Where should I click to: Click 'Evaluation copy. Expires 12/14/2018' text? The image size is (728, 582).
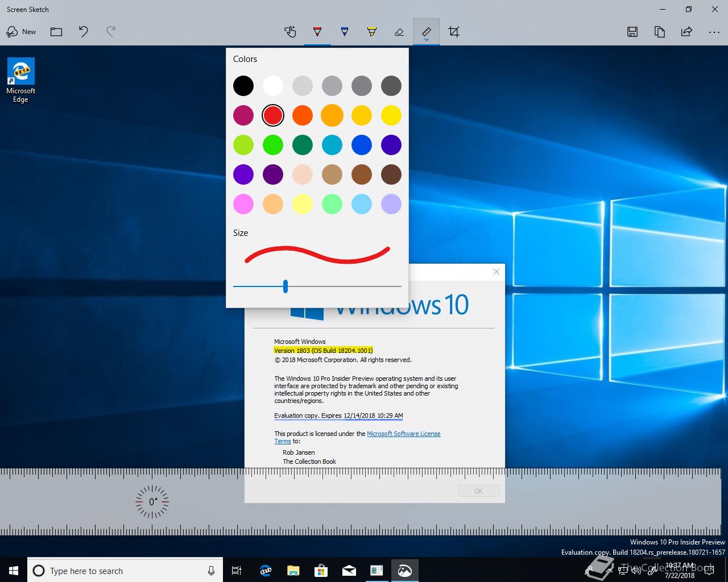pyautogui.click(x=325, y=415)
